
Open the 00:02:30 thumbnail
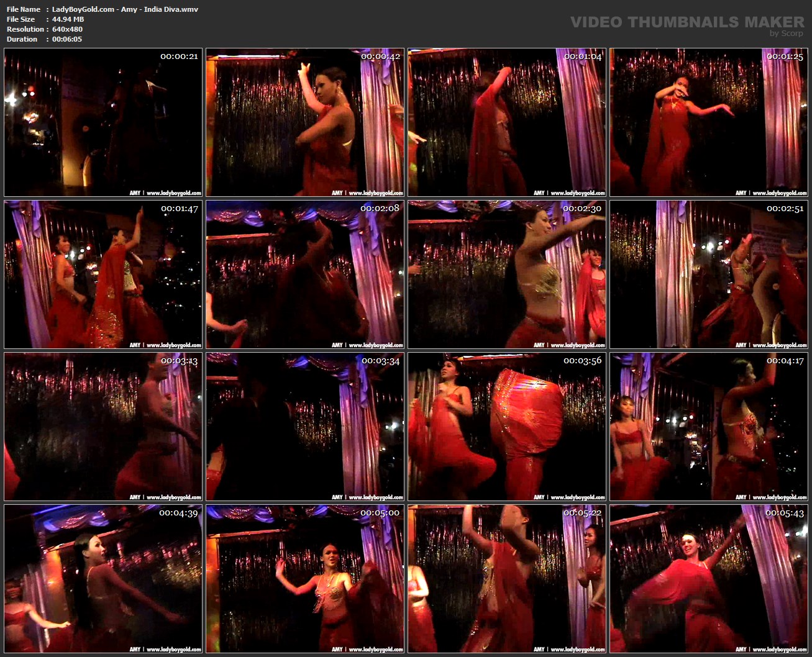[507, 274]
